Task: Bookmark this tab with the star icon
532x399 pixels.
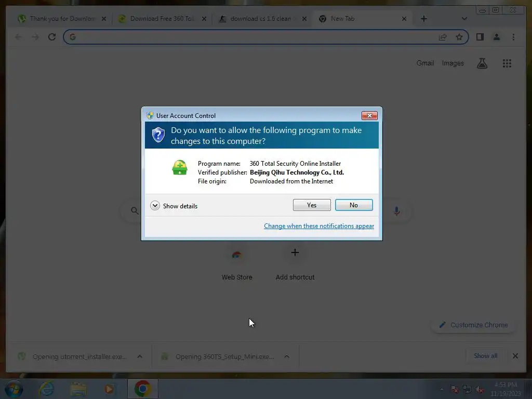Action: (459, 37)
